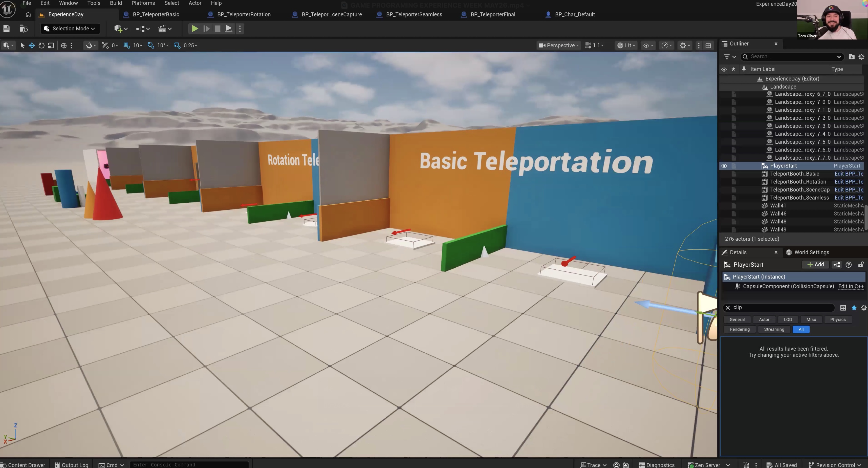Screen dimensions: 868x468
Task: Open viewport settings gear dropdown
Action: (x=685, y=46)
